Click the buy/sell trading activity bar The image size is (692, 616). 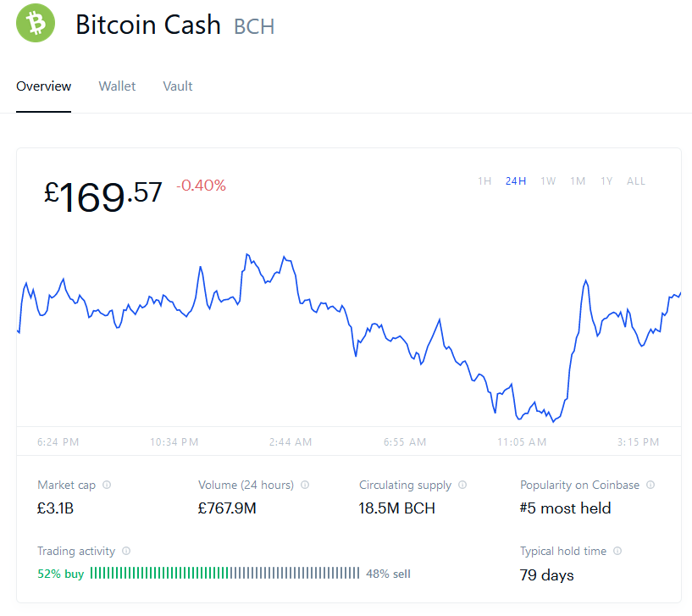coord(224,573)
